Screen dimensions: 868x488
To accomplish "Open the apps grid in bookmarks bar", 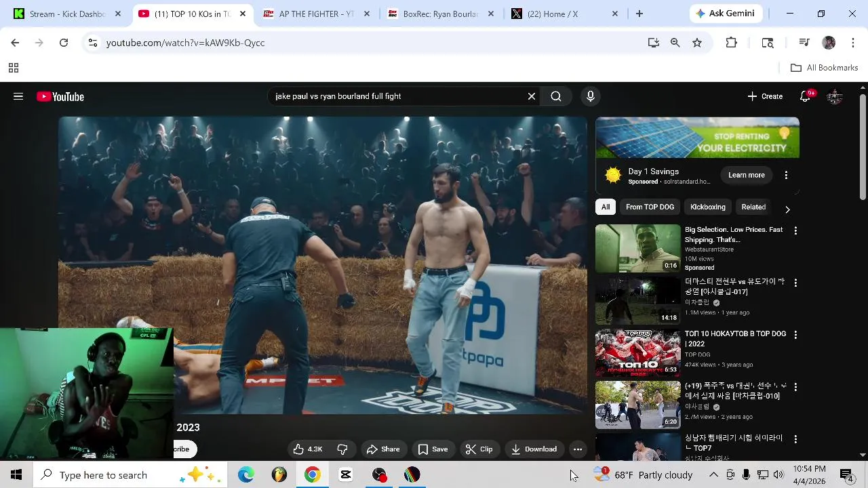I will point(13,68).
